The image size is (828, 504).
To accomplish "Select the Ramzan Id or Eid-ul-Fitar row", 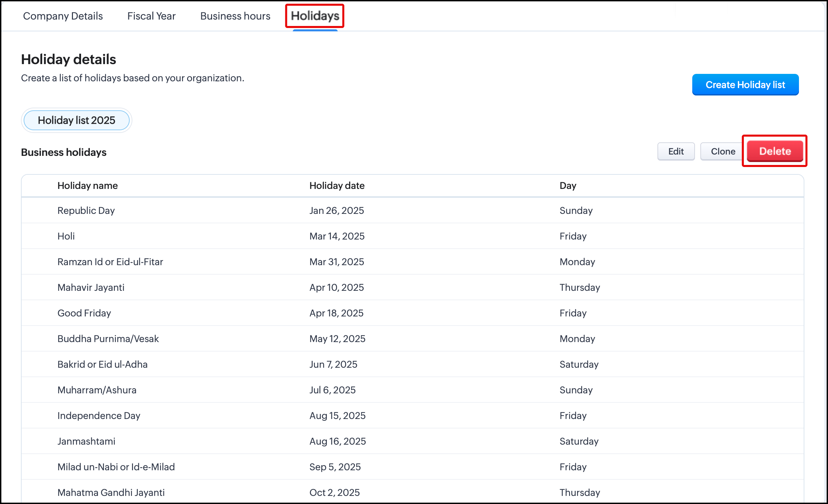I will (x=110, y=262).
